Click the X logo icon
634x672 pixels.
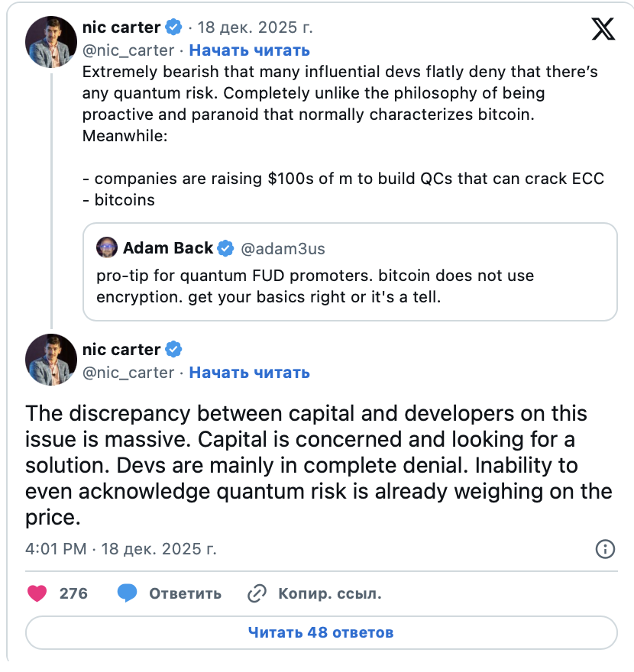[x=603, y=29]
